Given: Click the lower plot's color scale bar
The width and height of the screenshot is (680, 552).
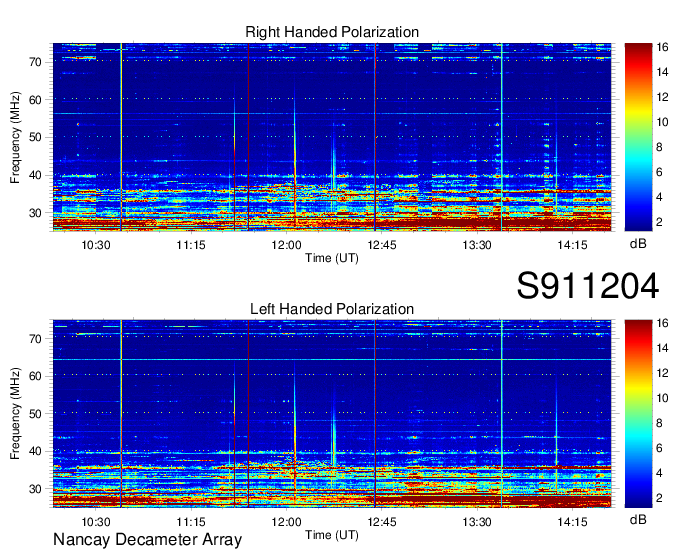Looking at the screenshot, I should pyautogui.click(x=638, y=414).
